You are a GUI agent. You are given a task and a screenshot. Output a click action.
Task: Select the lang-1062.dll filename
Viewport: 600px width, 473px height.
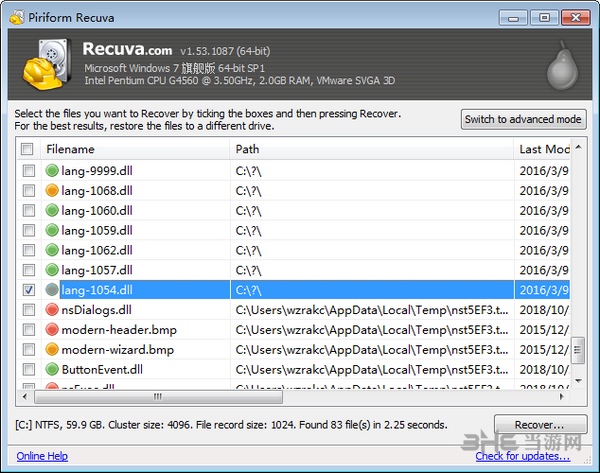pyautogui.click(x=97, y=250)
